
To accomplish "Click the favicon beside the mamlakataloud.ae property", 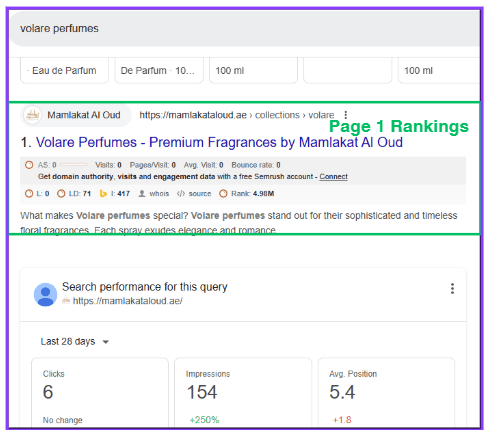I will click(66, 301).
